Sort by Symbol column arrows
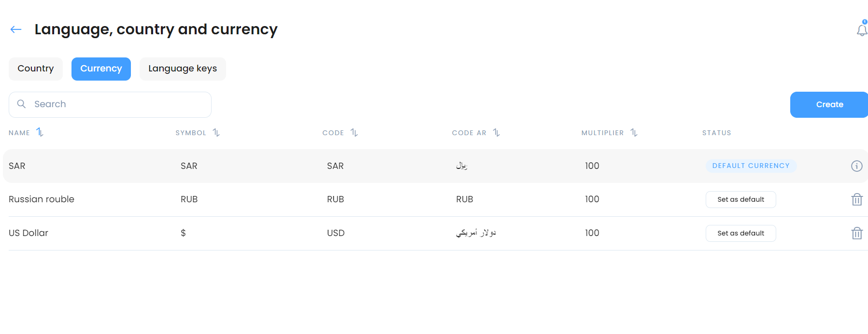The width and height of the screenshot is (868, 334). point(216,133)
